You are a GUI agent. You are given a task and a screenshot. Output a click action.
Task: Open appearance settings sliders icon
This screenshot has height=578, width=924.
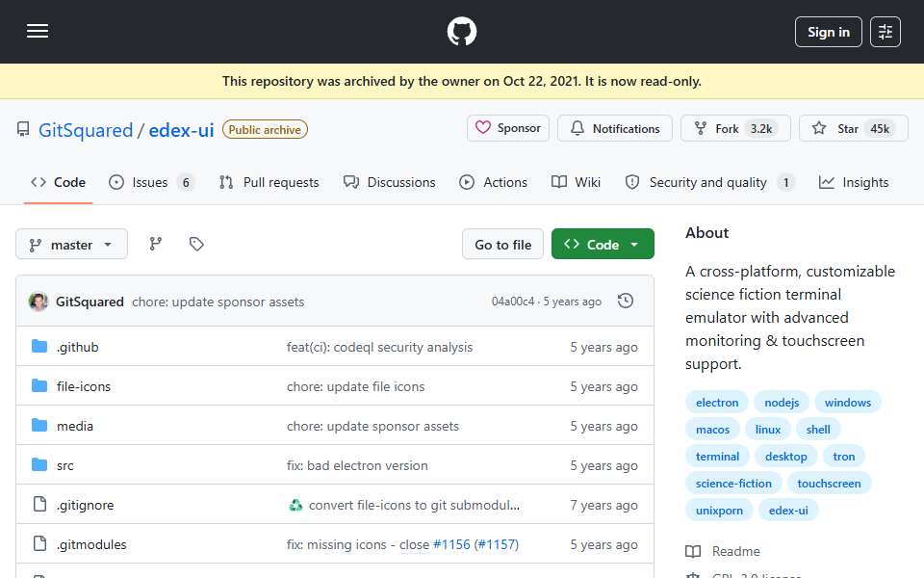(x=885, y=32)
